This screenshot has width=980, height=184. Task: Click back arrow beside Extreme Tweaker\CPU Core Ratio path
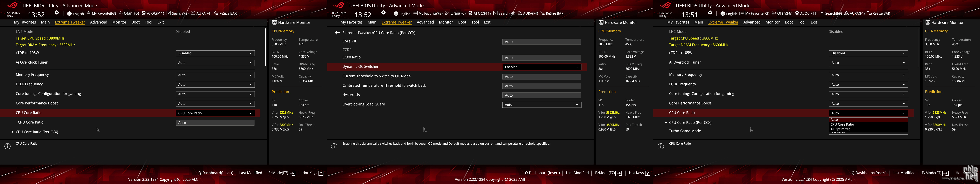(337, 33)
